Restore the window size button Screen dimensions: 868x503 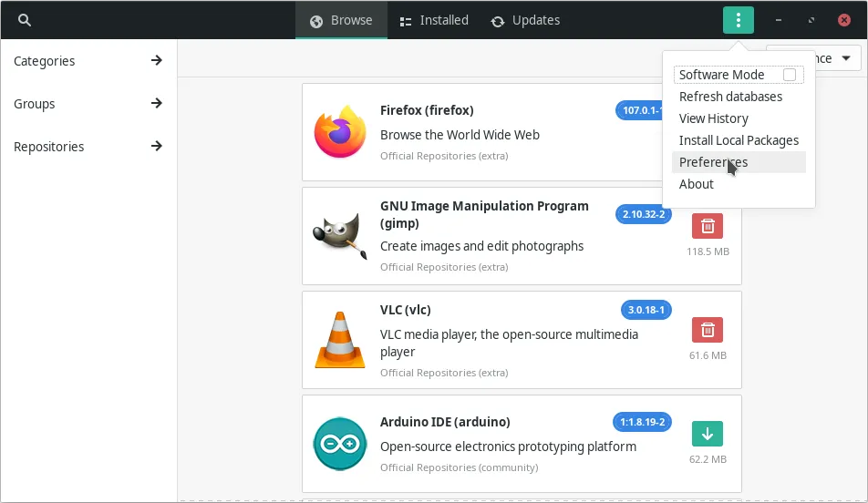(x=811, y=20)
